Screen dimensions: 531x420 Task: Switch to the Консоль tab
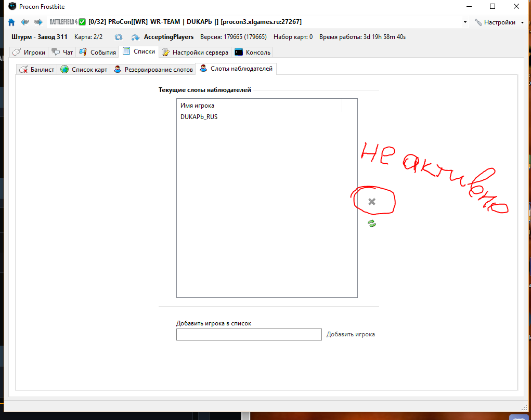[x=253, y=52]
